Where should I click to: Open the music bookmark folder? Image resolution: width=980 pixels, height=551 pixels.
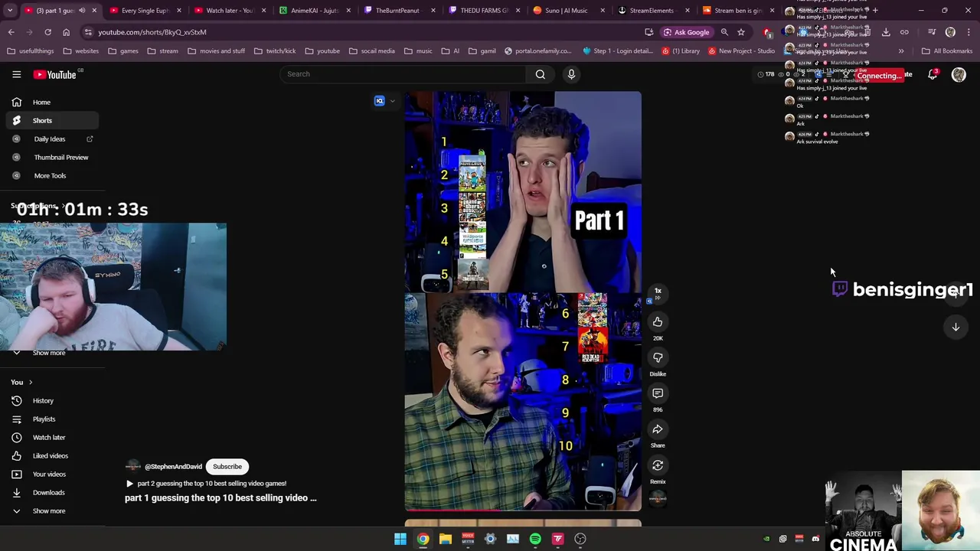[x=418, y=51]
